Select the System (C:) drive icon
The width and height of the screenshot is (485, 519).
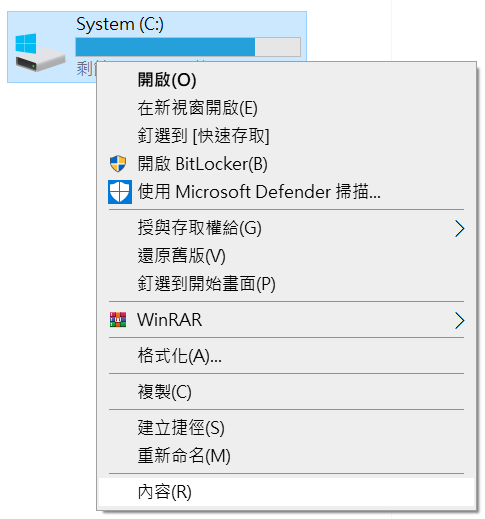point(40,52)
